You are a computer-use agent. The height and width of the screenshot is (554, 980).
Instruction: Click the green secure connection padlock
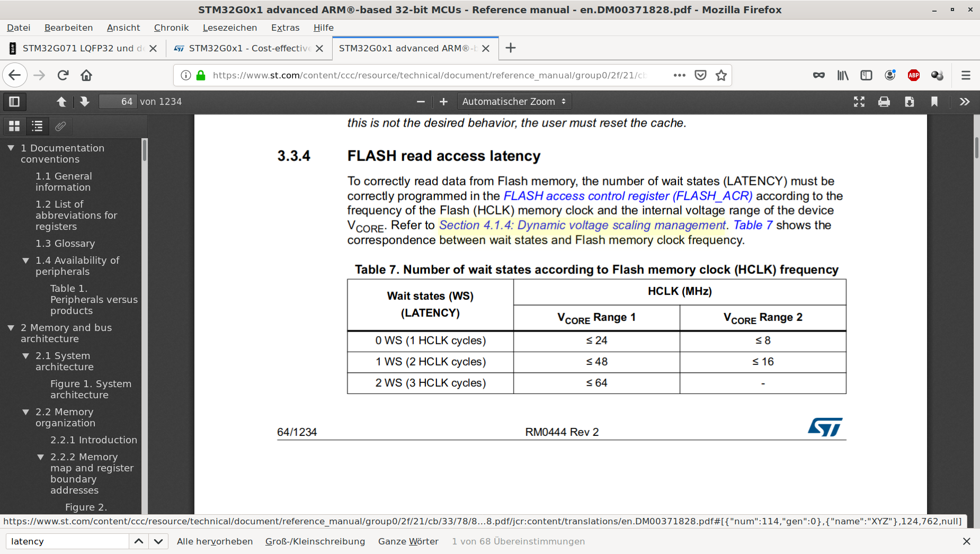201,75
